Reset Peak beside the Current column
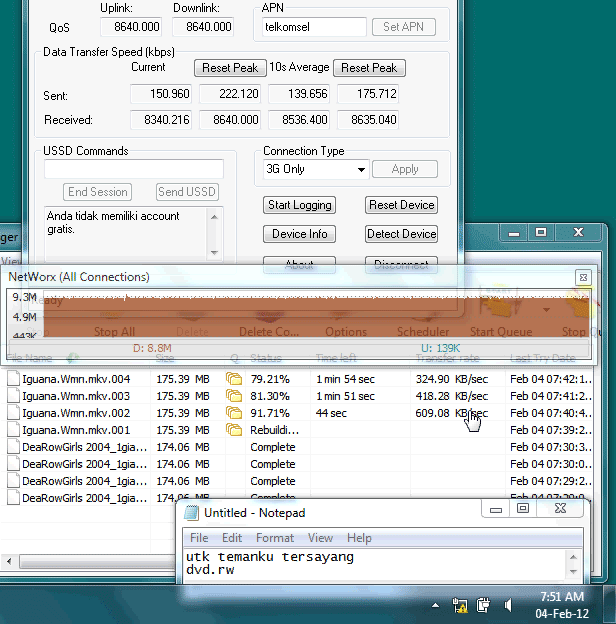Image resolution: width=616 pixels, height=624 pixels. point(230,68)
